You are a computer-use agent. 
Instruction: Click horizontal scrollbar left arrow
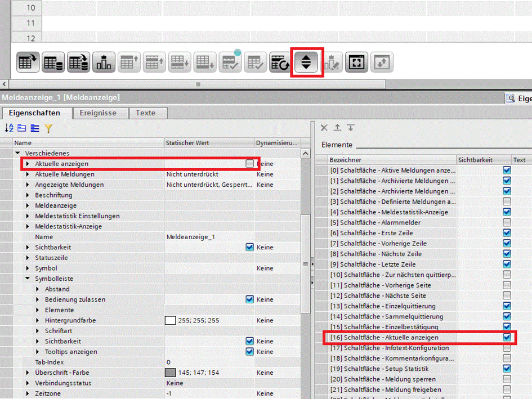click(x=4, y=84)
